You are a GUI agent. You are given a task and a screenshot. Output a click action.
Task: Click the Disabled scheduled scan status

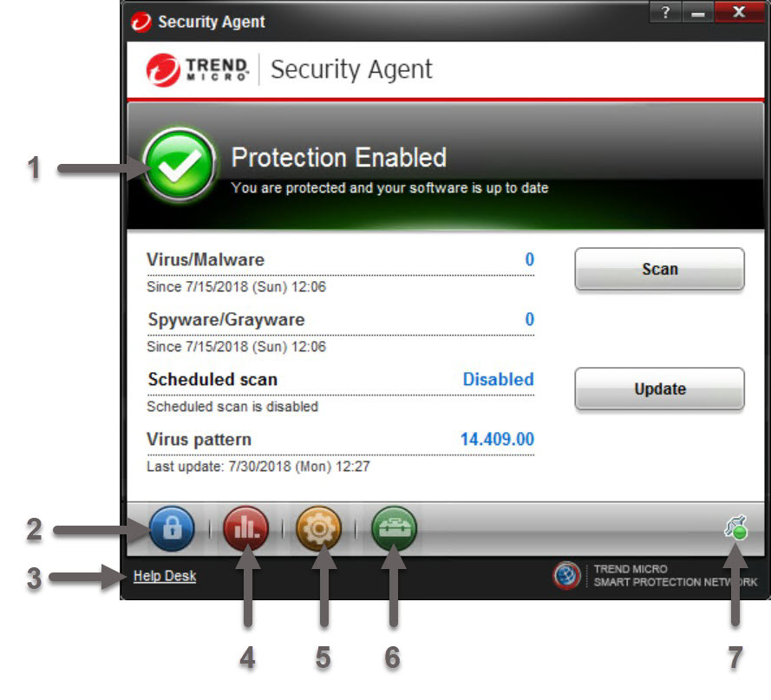pyautogui.click(x=498, y=379)
